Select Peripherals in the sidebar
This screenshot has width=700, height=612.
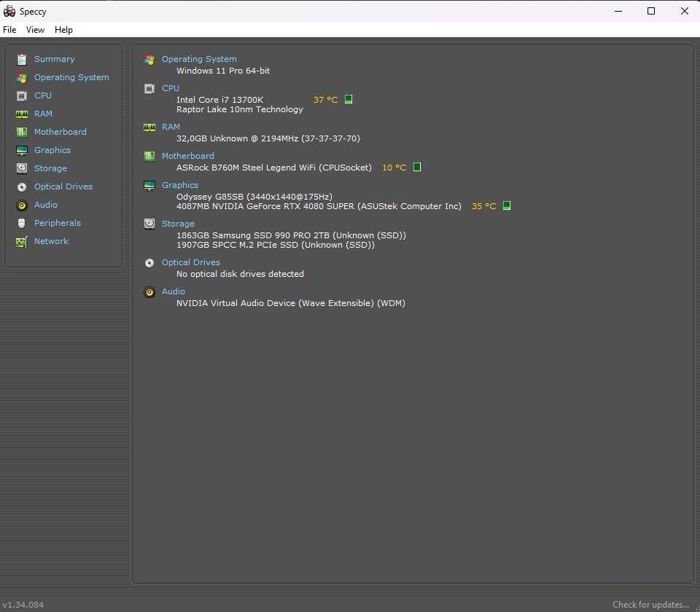tap(58, 223)
